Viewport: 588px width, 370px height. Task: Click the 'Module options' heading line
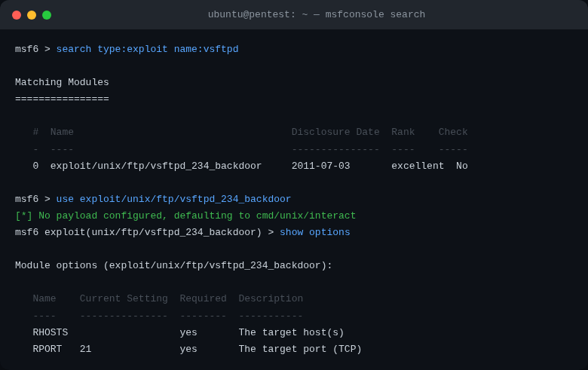(x=173, y=265)
